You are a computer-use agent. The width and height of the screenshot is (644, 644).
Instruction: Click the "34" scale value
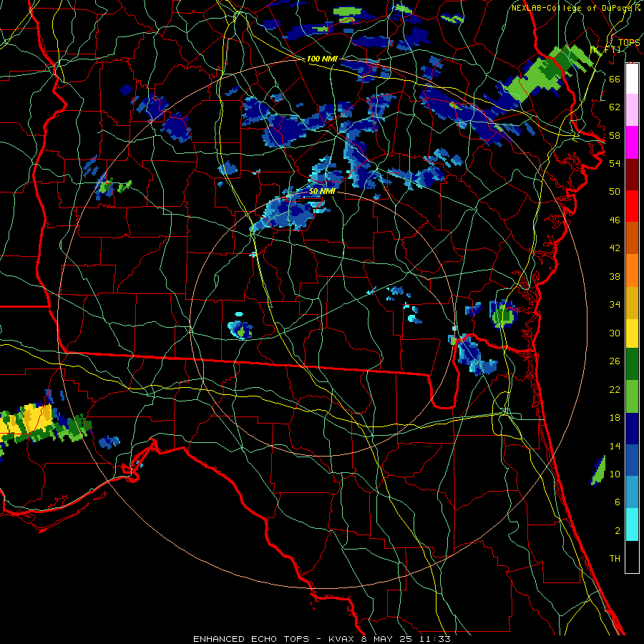[615, 305]
